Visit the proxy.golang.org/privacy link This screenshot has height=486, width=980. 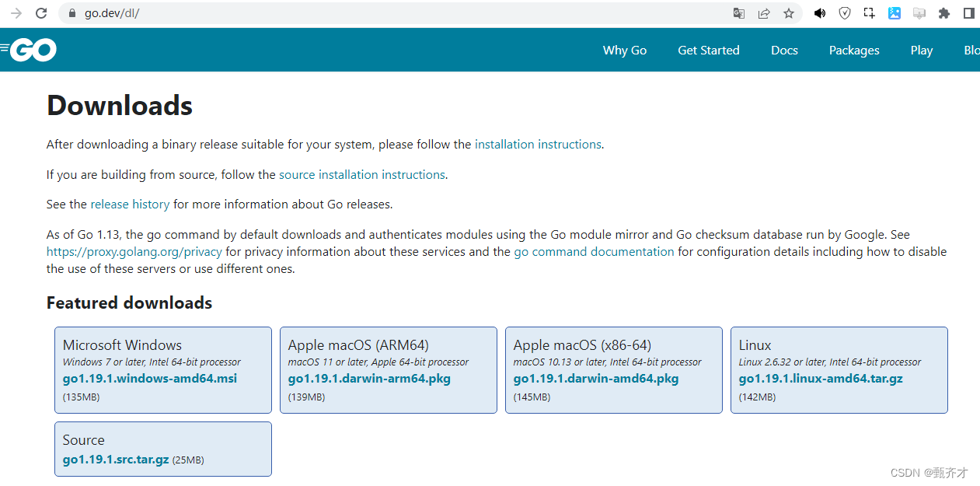[134, 252]
